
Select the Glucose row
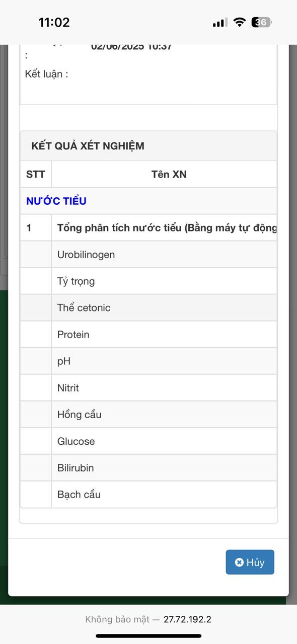(148, 441)
